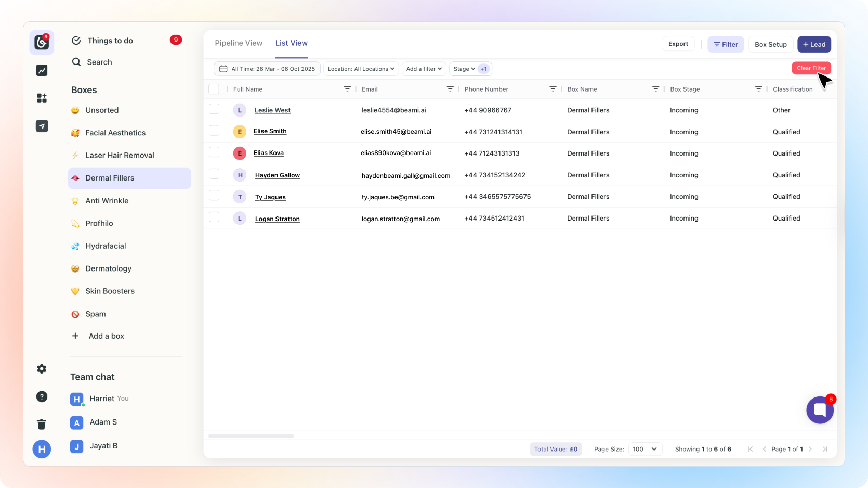Open Hayden Gallow's lead link
Viewport: 868px width, 488px height.
(x=278, y=175)
